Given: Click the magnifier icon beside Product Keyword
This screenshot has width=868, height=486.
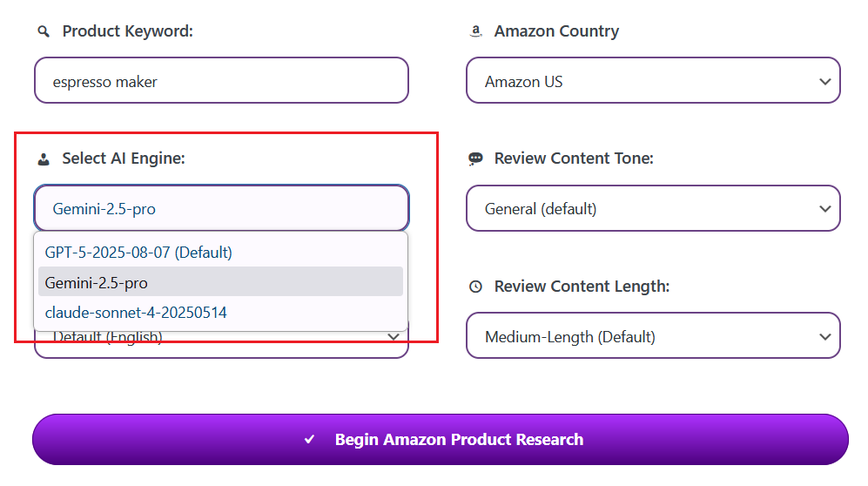Looking at the screenshot, I should [x=44, y=31].
